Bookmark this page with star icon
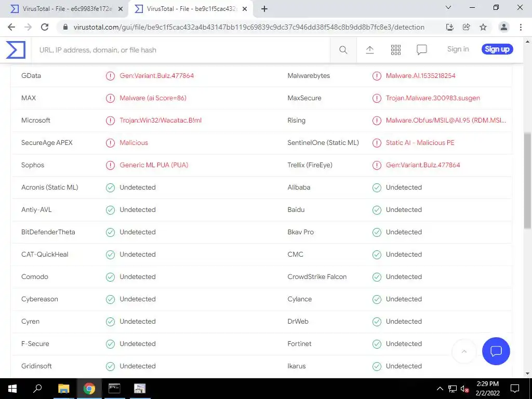 coord(483,27)
